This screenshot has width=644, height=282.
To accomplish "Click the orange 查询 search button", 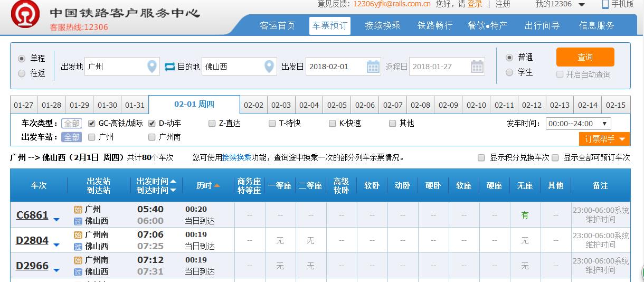I will pyautogui.click(x=585, y=57).
